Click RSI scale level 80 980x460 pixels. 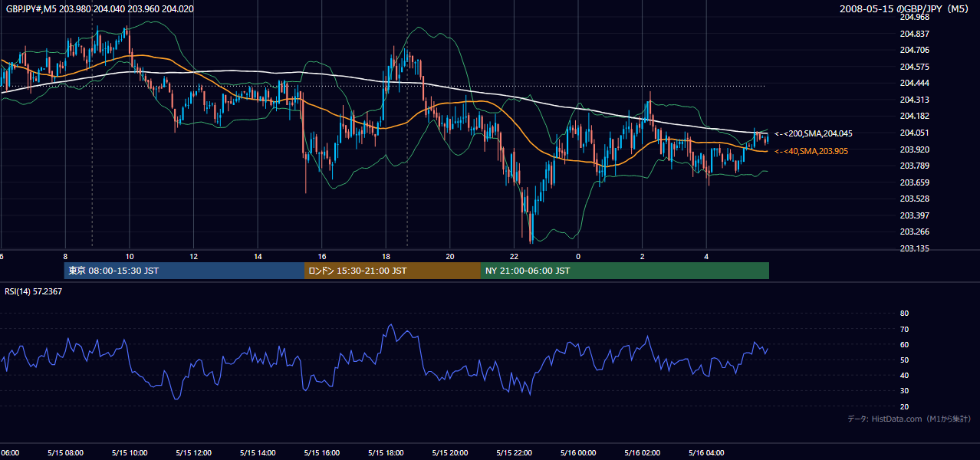(x=904, y=314)
